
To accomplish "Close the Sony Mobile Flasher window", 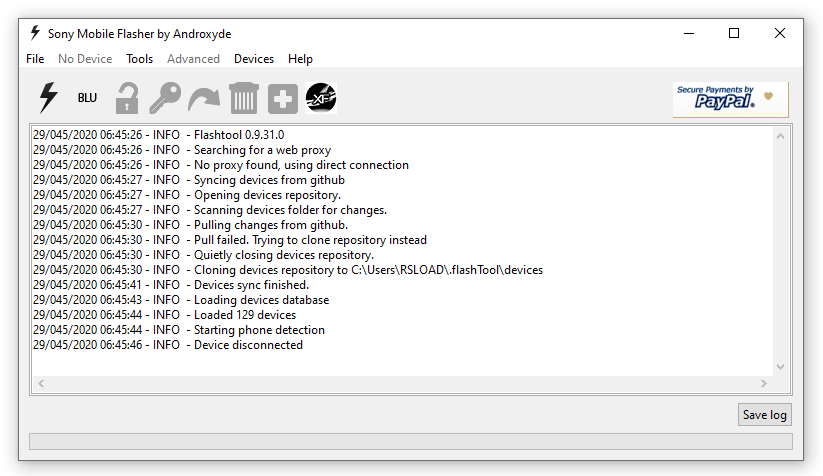I will click(780, 33).
